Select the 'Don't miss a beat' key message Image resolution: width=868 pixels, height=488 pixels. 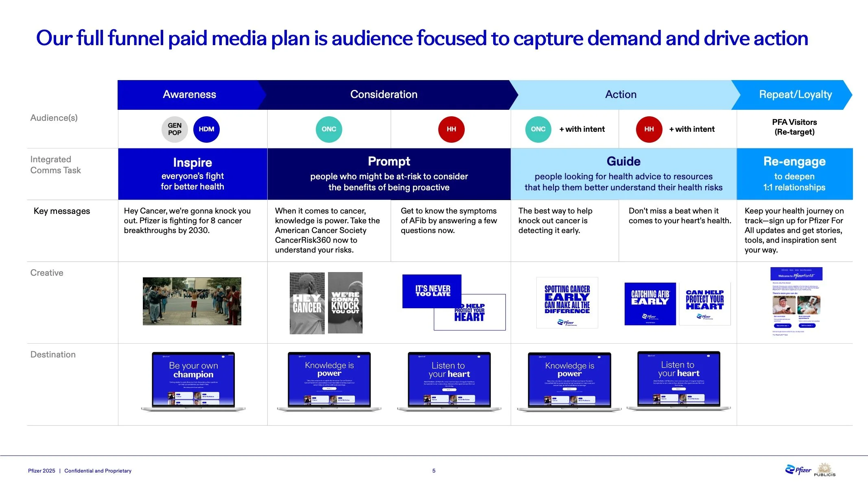[x=680, y=216]
